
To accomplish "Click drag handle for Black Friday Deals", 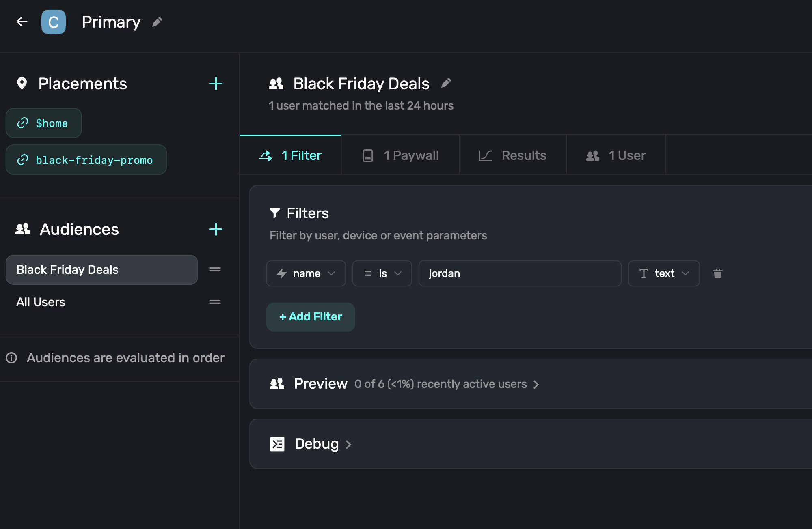I will point(215,269).
